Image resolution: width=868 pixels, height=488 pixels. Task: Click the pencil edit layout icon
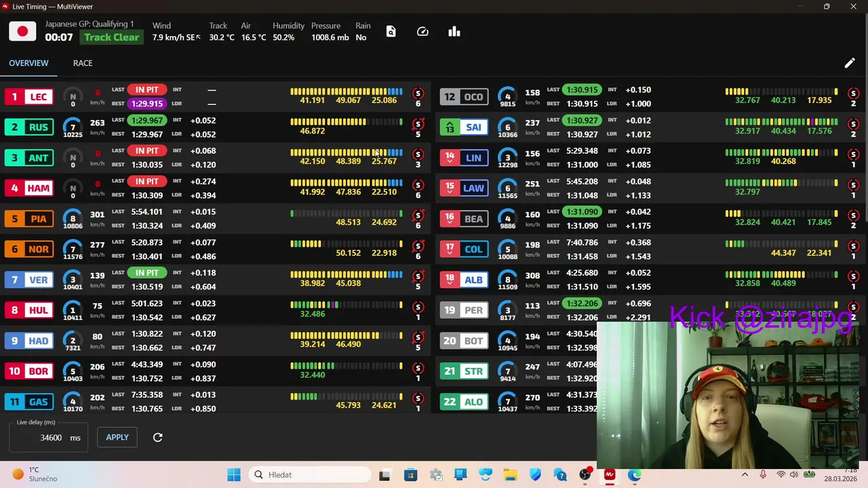tap(850, 63)
